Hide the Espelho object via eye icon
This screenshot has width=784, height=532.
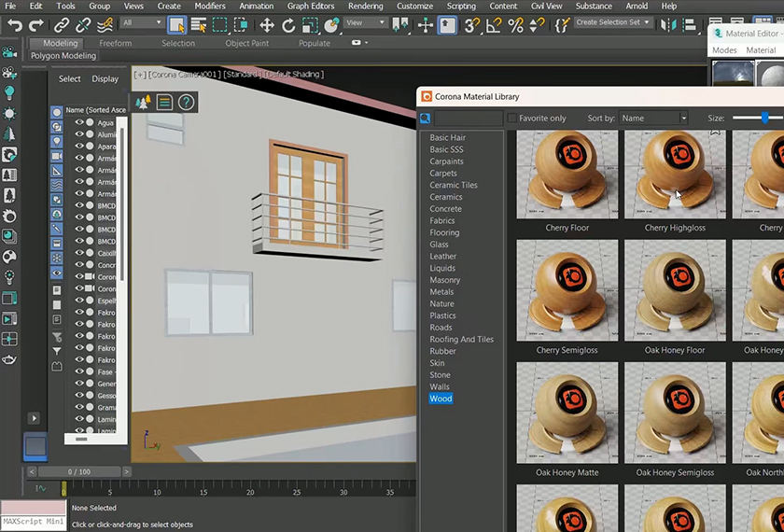(x=79, y=301)
